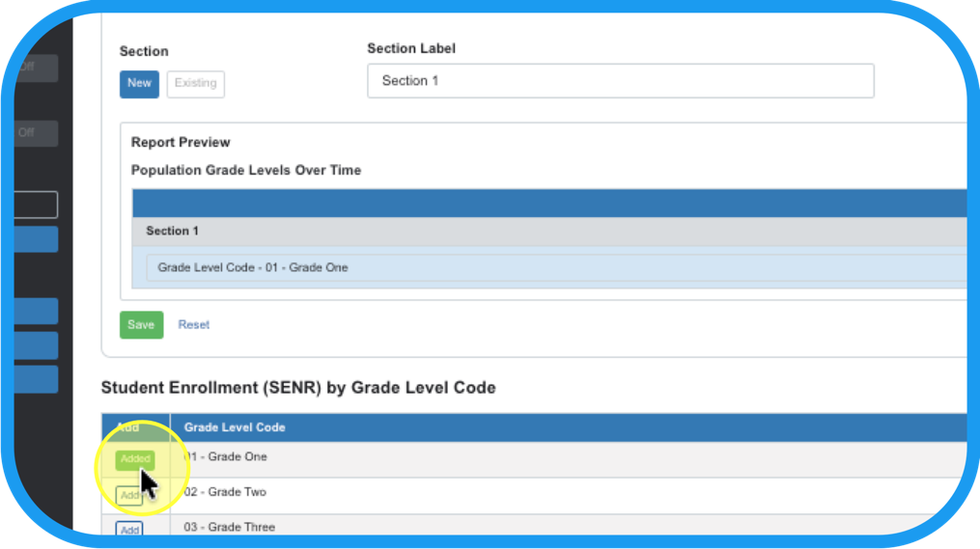Click the blue preview table header bar
The height and width of the screenshot is (549, 980).
tap(550, 204)
